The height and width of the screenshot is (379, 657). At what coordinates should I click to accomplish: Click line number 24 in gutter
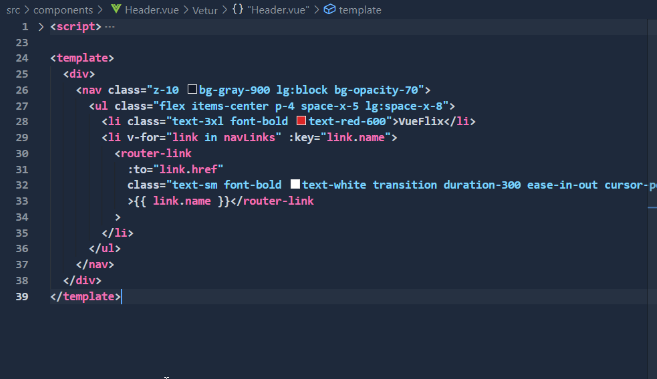[22, 58]
